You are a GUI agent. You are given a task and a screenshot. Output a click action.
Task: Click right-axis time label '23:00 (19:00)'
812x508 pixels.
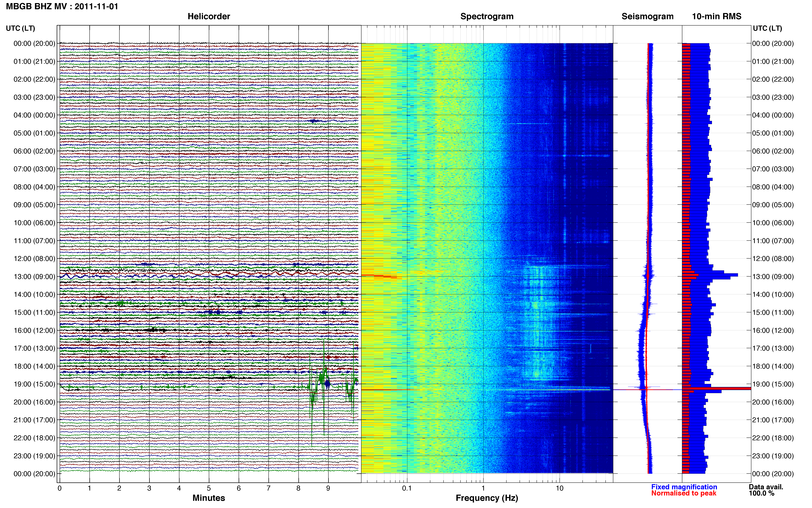click(x=773, y=456)
